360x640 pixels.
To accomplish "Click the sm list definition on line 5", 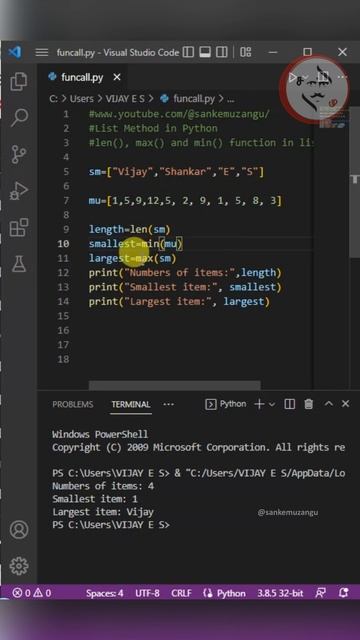I will pos(176,172).
